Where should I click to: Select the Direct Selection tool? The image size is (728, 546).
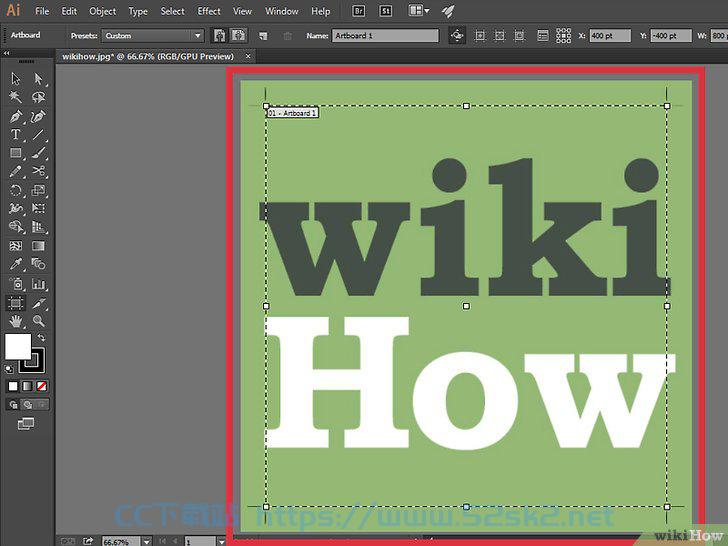[38, 79]
